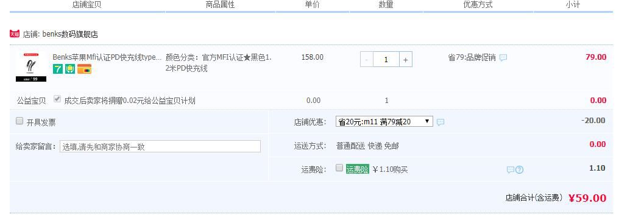This screenshot has width=644, height=220.
Task: Open the speech bubble beside 省79:品牌促销
Action: [x=503, y=58]
